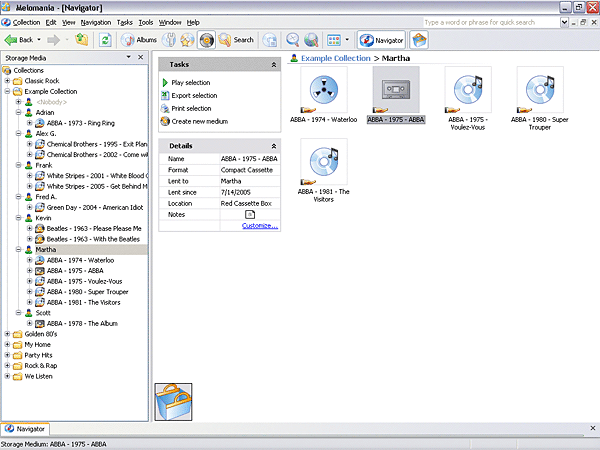Collapse the Tasks panel chevron
Viewport: 600px width, 450px height.
tap(274, 65)
